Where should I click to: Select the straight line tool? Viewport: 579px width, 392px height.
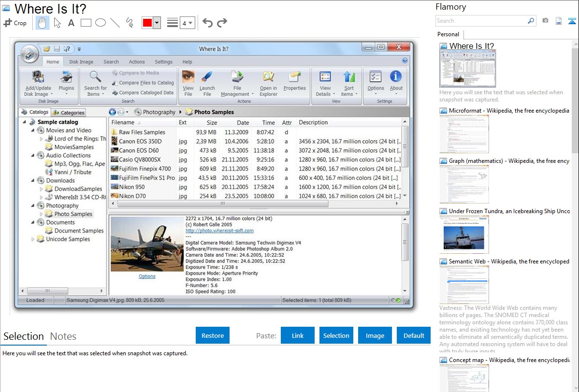point(115,23)
